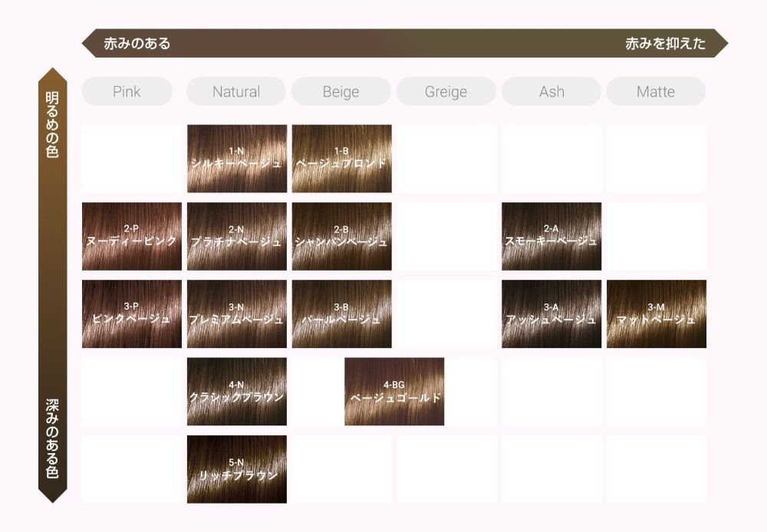Select the 3-N プレミアムベージュ swatch
Screen dimensions: 767x532
click(237, 314)
